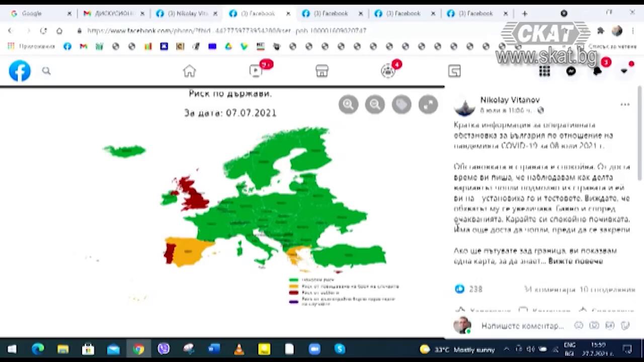The width and height of the screenshot is (644, 362).
Task: Open Messenger chat icon
Action: pos(571,71)
